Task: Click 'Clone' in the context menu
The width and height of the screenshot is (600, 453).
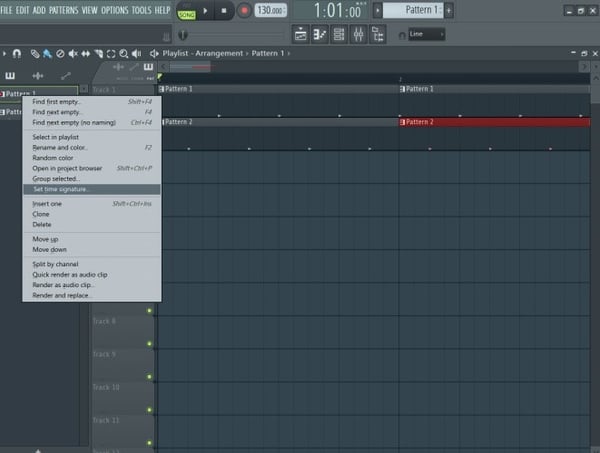Action: click(x=92, y=214)
